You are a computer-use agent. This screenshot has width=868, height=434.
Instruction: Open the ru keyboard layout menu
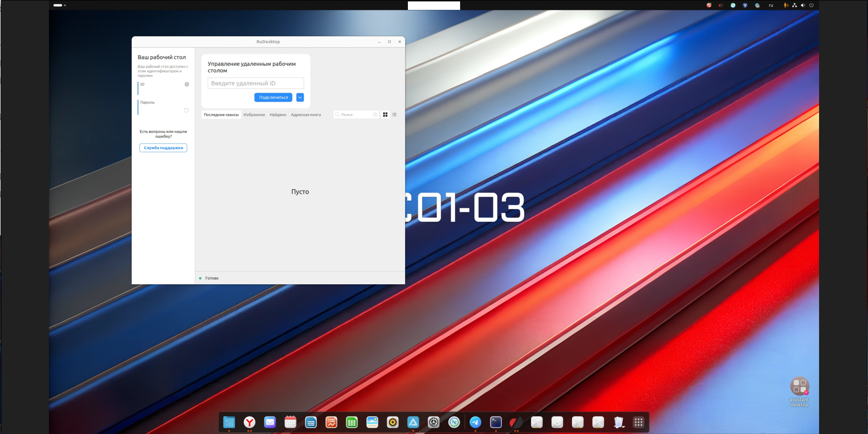[771, 5]
